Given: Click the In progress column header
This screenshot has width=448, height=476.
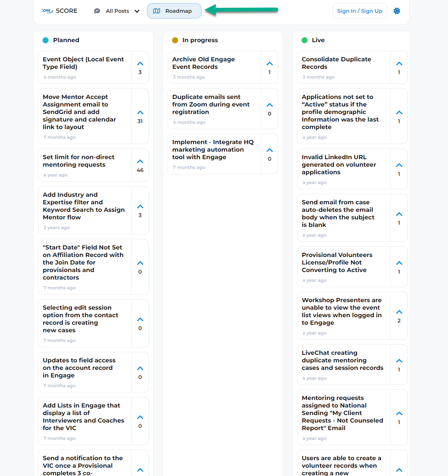Looking at the screenshot, I should (200, 40).
